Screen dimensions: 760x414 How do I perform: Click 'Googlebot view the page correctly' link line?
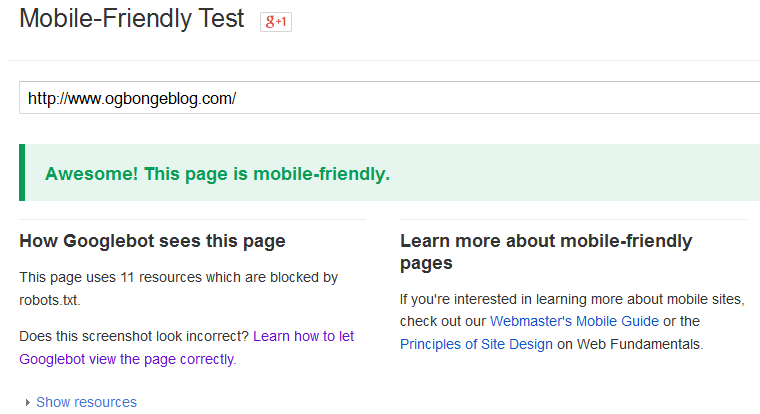[127, 359]
